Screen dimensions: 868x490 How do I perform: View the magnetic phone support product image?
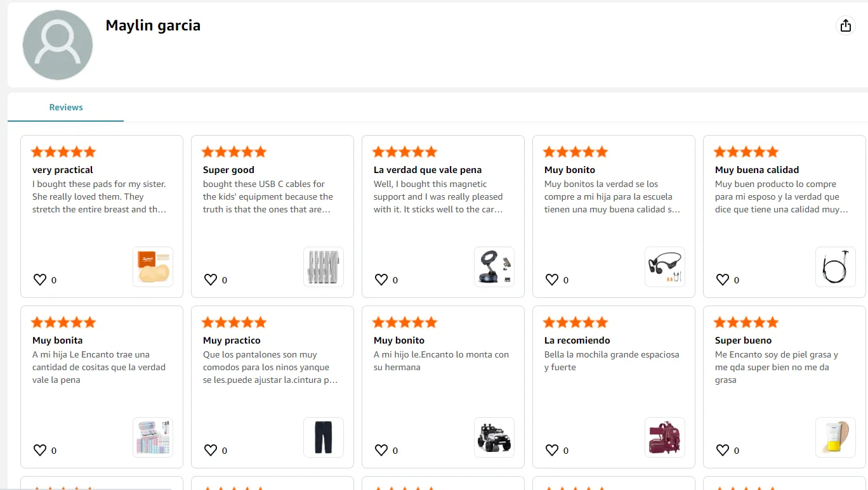[x=494, y=267]
